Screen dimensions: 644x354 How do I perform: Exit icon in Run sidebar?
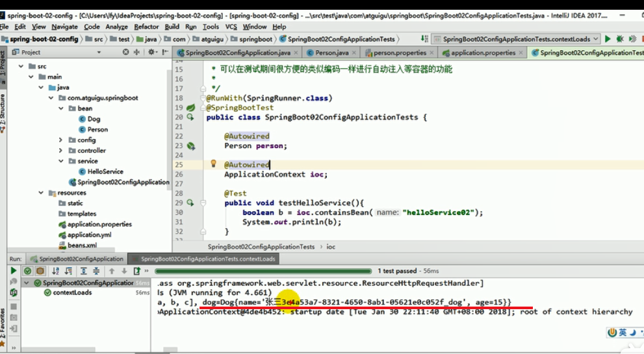(14, 329)
